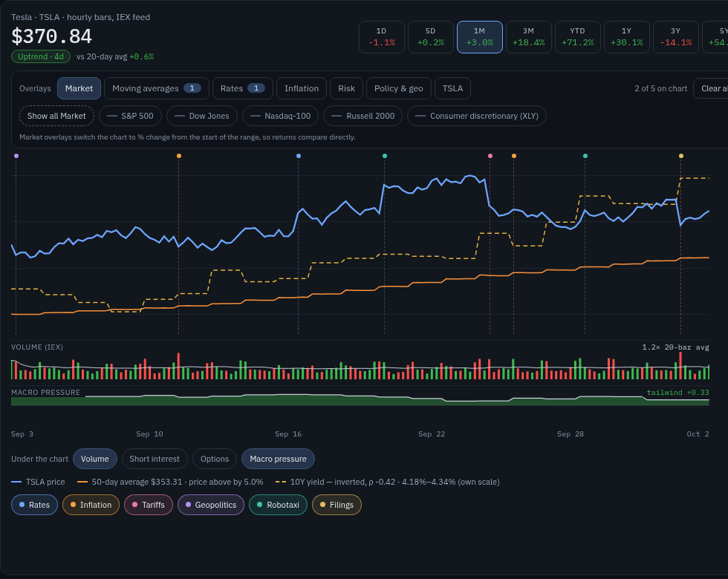The image size is (728, 579).
Task: Click Show all Market button
Action: pos(56,116)
